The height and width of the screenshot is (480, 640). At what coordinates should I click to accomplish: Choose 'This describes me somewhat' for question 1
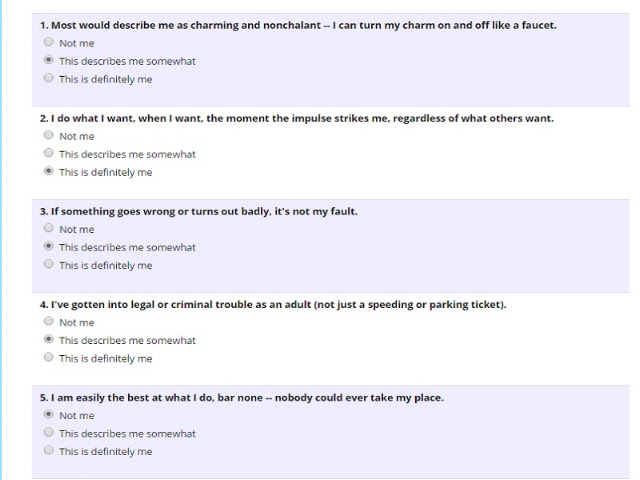coord(49,60)
